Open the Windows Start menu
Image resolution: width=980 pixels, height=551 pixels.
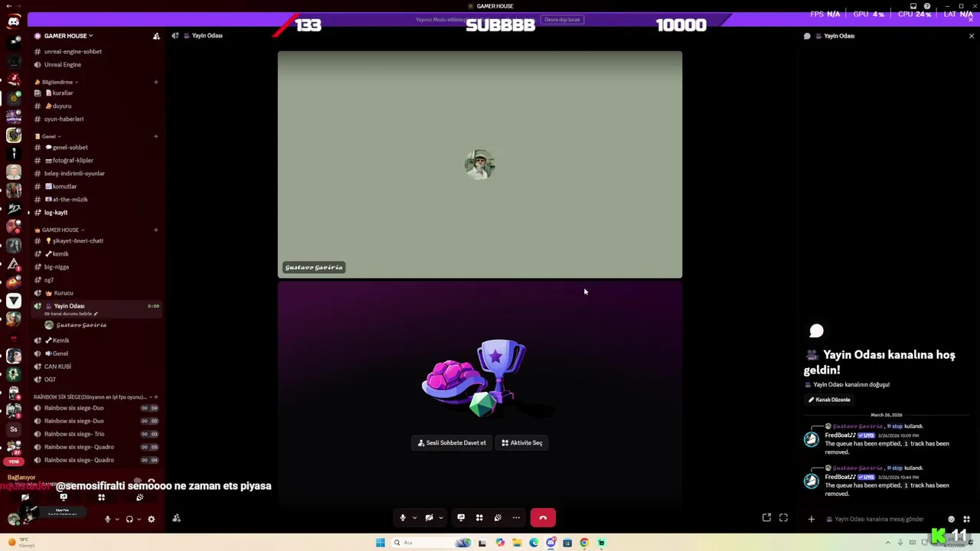pyautogui.click(x=381, y=543)
